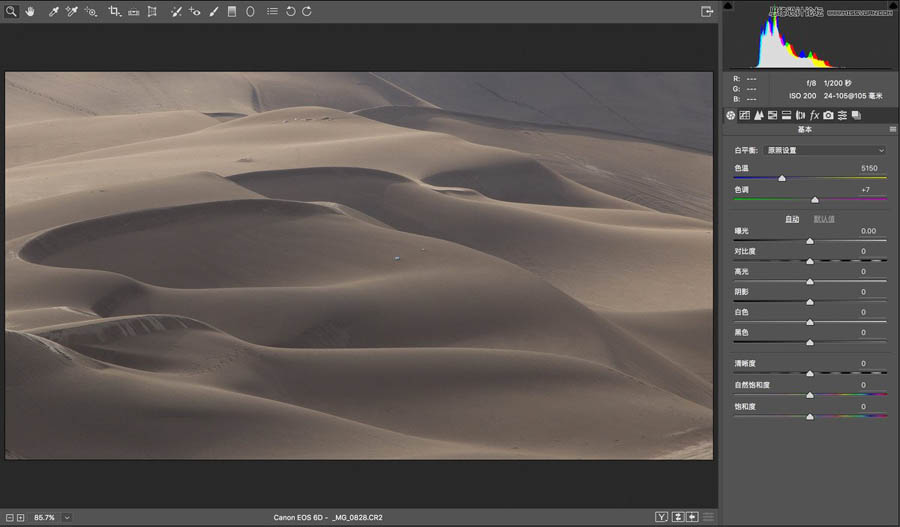Switch to the fx Effects panel tab
The height and width of the screenshot is (527, 900).
point(814,115)
